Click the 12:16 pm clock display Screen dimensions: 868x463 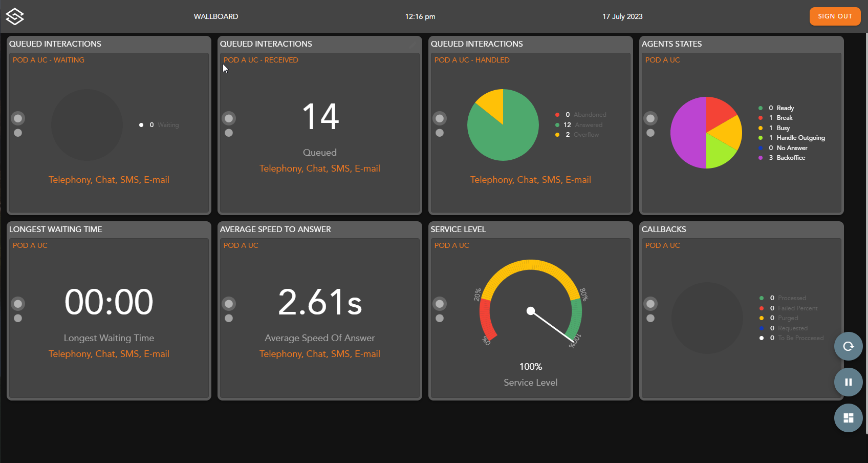[x=420, y=16]
